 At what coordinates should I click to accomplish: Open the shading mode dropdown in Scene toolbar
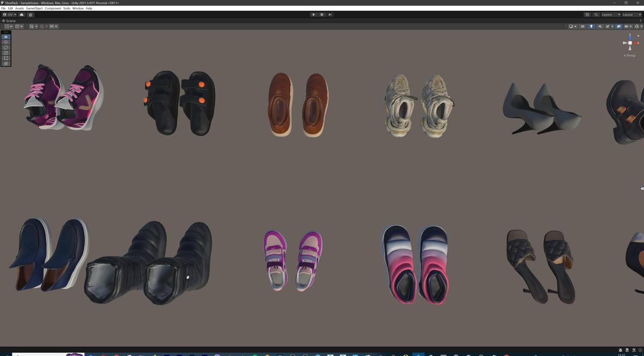coord(572,26)
